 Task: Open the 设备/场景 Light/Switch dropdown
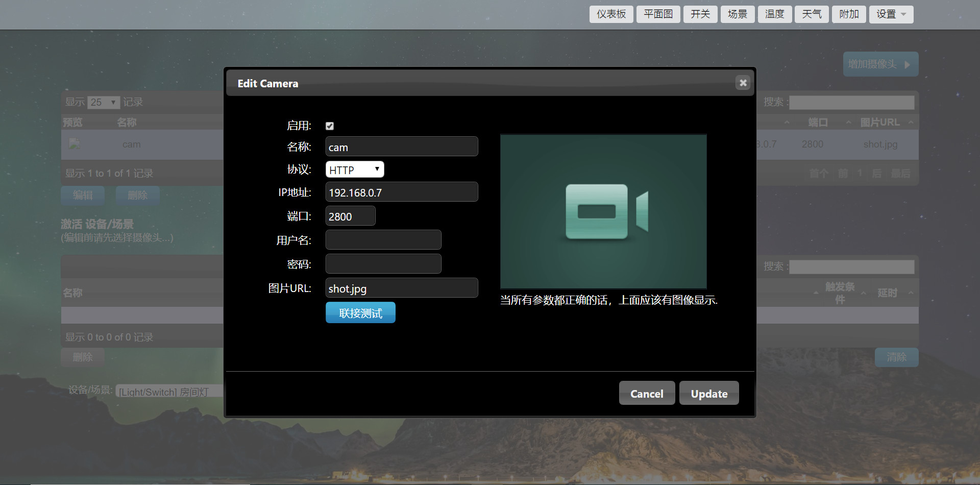[169, 392]
